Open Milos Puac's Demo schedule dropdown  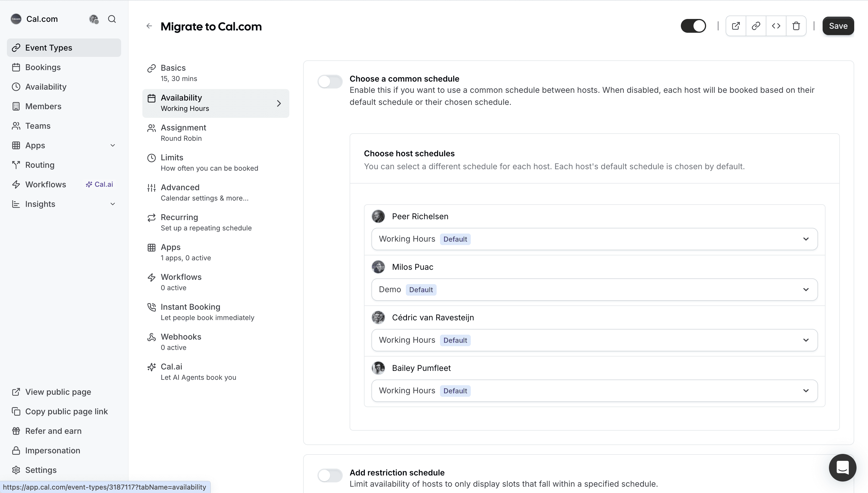[594, 290]
